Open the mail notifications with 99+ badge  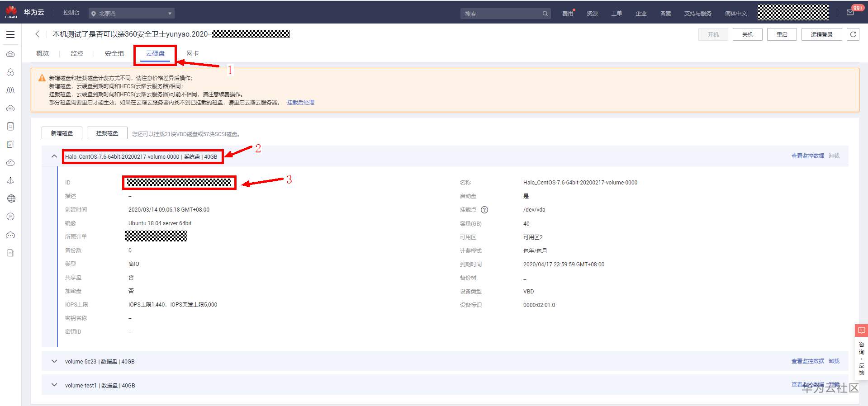(x=850, y=13)
